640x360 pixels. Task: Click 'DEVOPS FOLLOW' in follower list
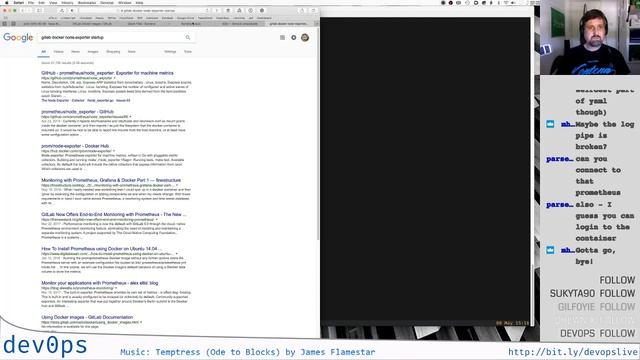coord(598,333)
